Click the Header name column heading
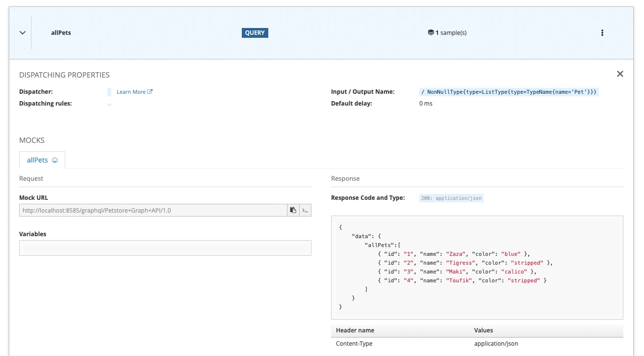The height and width of the screenshot is (356, 644). click(x=355, y=330)
